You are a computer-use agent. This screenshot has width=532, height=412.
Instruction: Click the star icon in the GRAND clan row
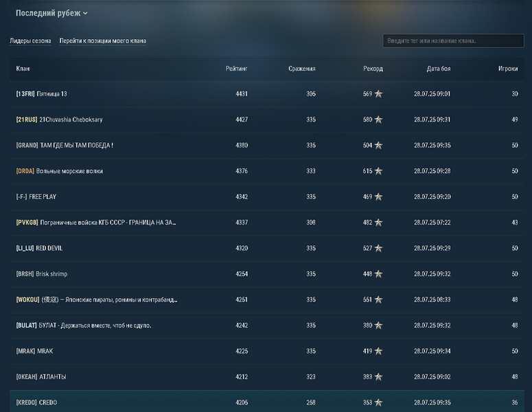pyautogui.click(x=378, y=146)
